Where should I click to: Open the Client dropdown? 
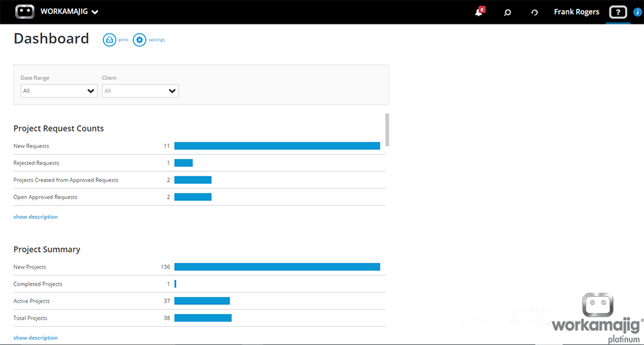[x=140, y=91]
